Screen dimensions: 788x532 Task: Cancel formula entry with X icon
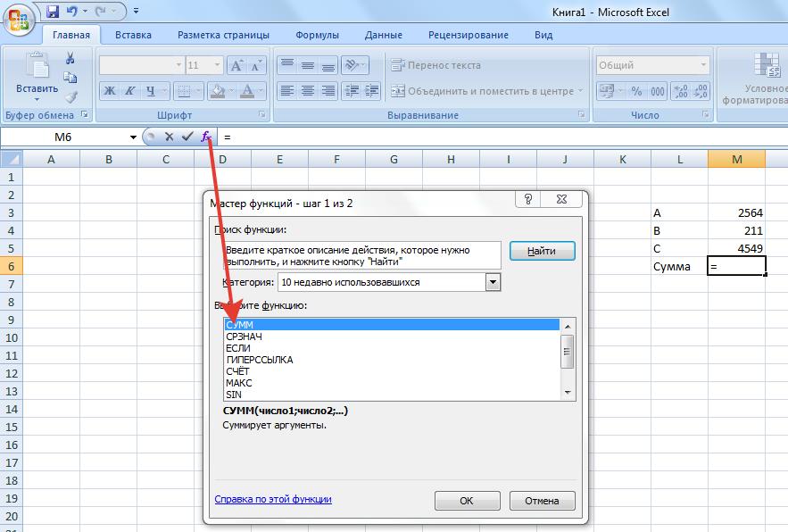coord(169,137)
